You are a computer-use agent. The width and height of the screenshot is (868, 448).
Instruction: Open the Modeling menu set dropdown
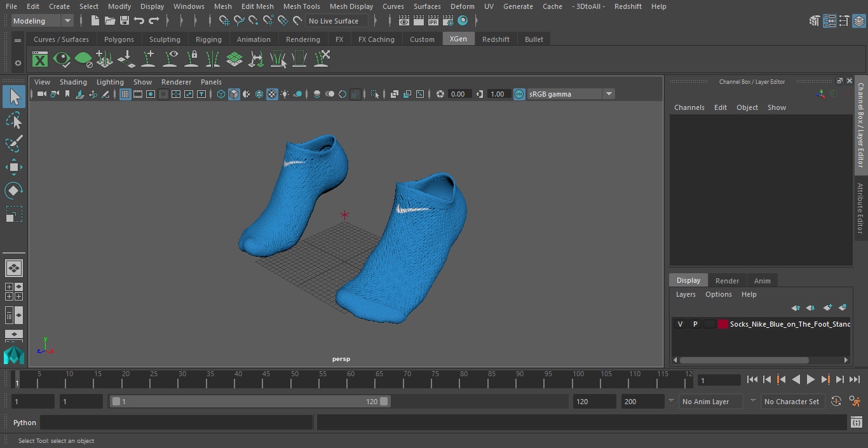pos(42,21)
